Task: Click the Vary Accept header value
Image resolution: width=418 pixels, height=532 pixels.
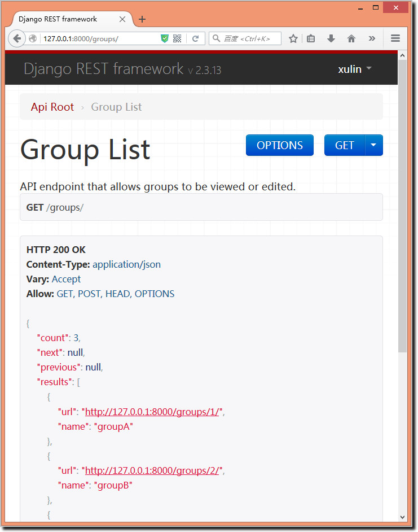Action: [x=66, y=279]
